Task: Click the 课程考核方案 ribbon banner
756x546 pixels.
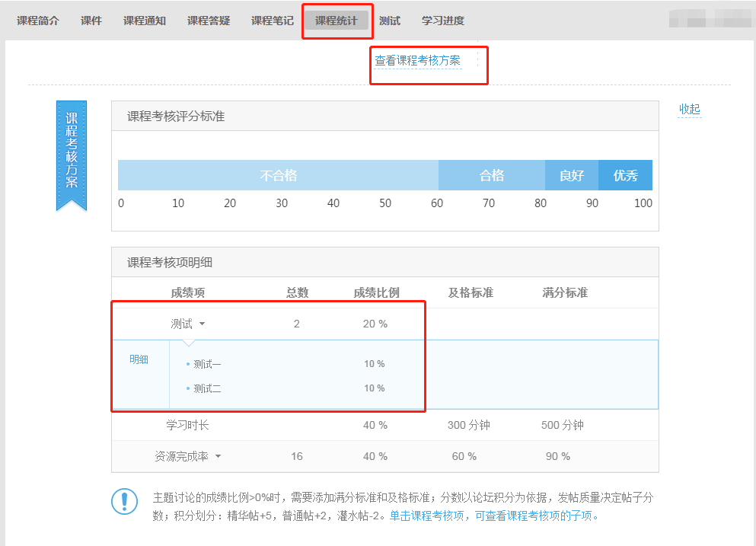Action: point(72,152)
